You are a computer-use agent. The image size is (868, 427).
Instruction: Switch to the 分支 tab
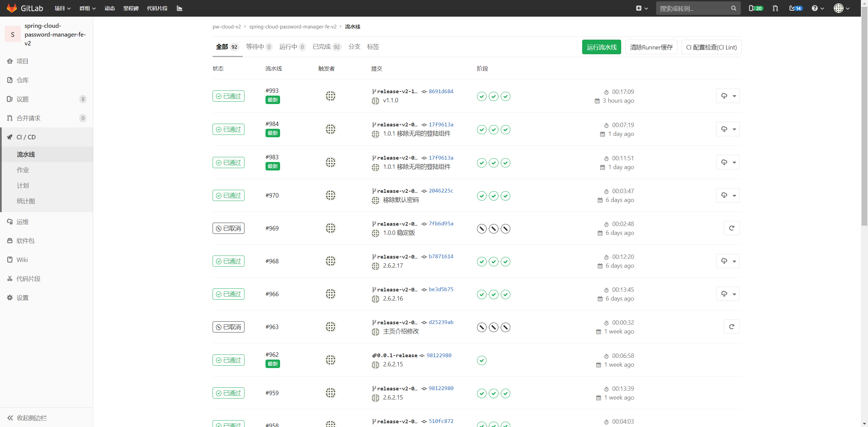tap(354, 47)
